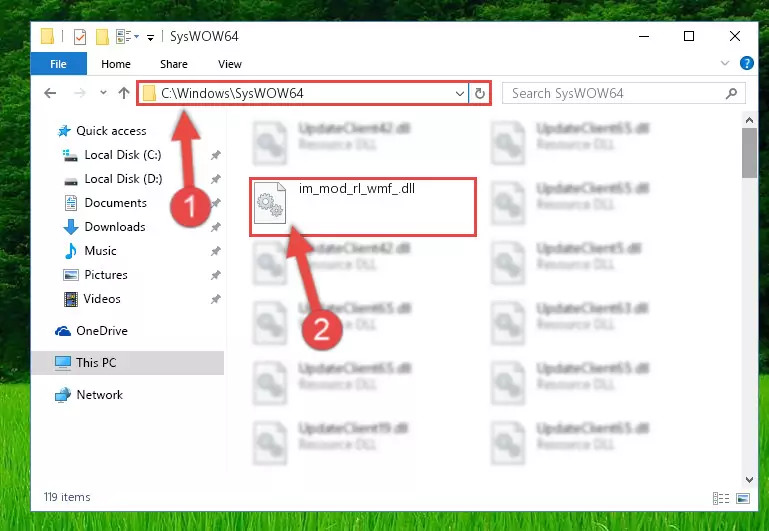Select This PC in navigation pane
The width and height of the screenshot is (769, 531).
pyautogui.click(x=96, y=363)
